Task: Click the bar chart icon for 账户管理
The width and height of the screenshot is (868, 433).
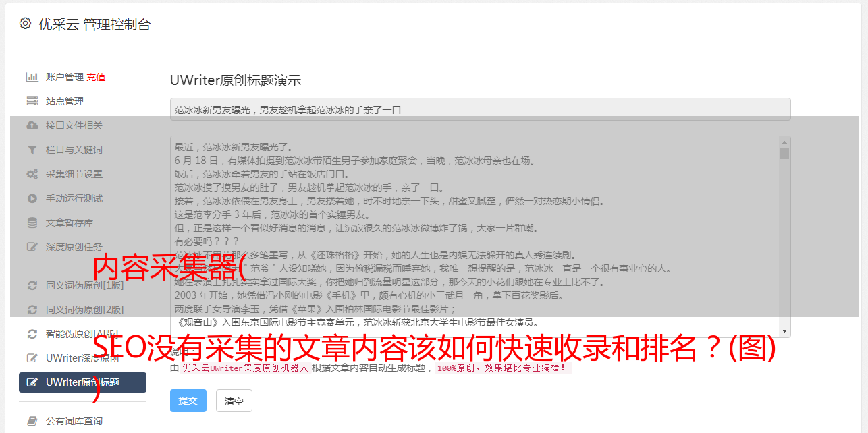Action: (x=32, y=77)
